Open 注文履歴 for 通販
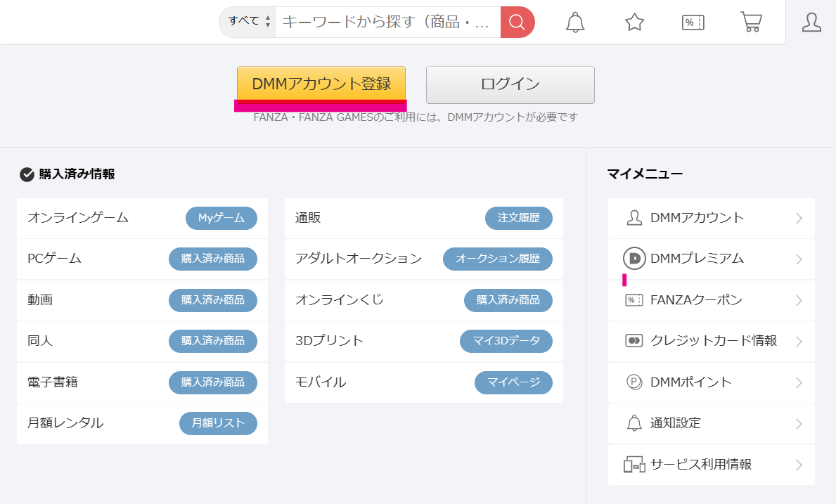The width and height of the screenshot is (836, 504). click(518, 218)
